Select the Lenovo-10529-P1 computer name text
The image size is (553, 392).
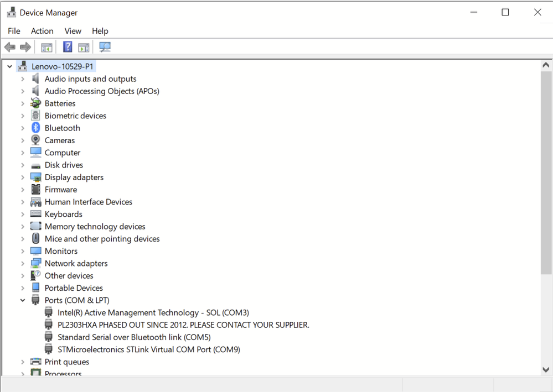[63, 66]
